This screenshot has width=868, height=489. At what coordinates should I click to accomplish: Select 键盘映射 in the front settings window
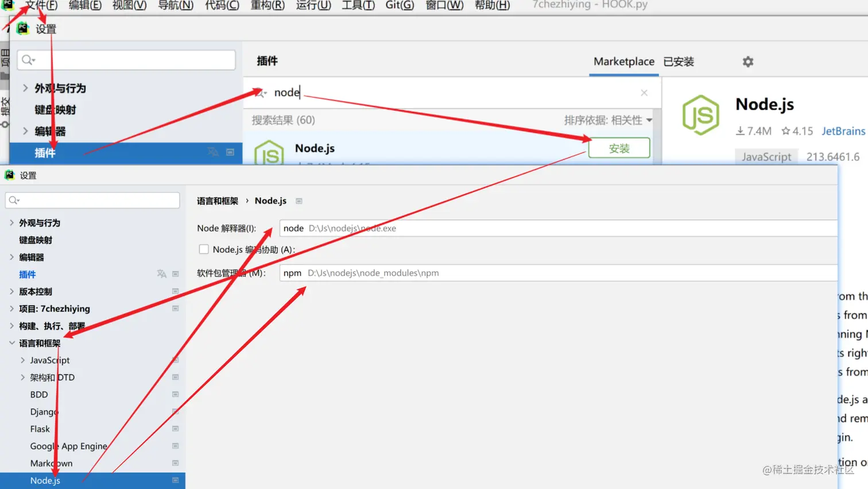36,240
